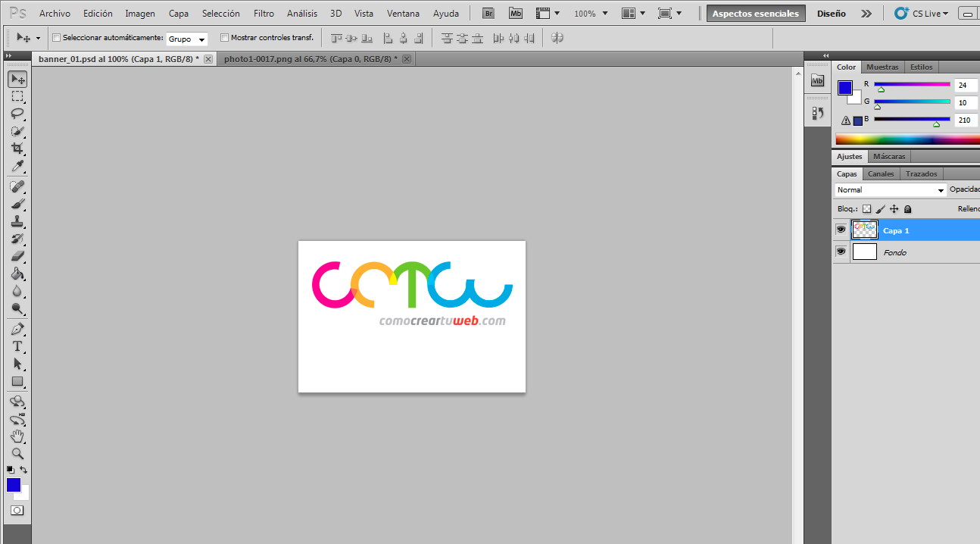Select the 3D Camera Rotate tool
Image resolution: width=980 pixels, height=544 pixels.
point(17,419)
